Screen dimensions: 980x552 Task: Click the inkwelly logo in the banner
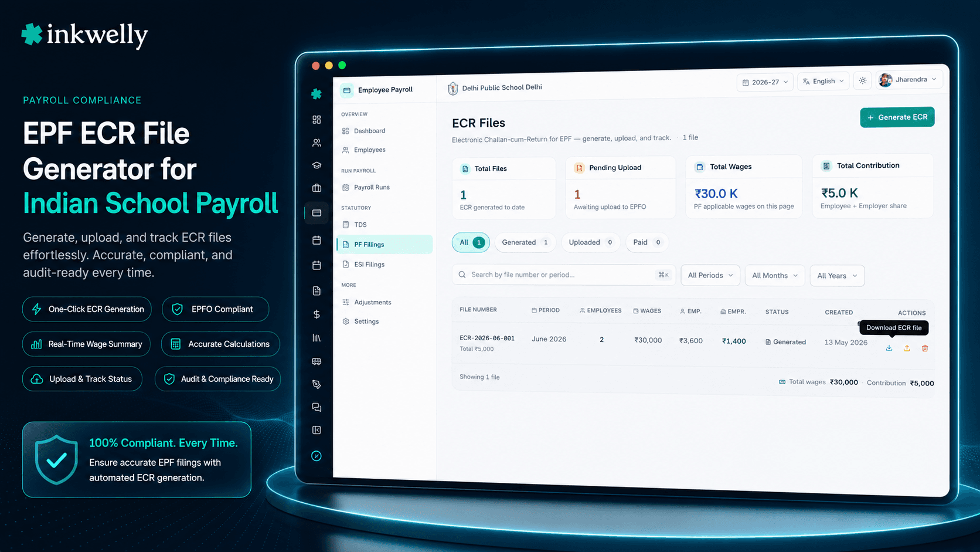click(x=84, y=35)
